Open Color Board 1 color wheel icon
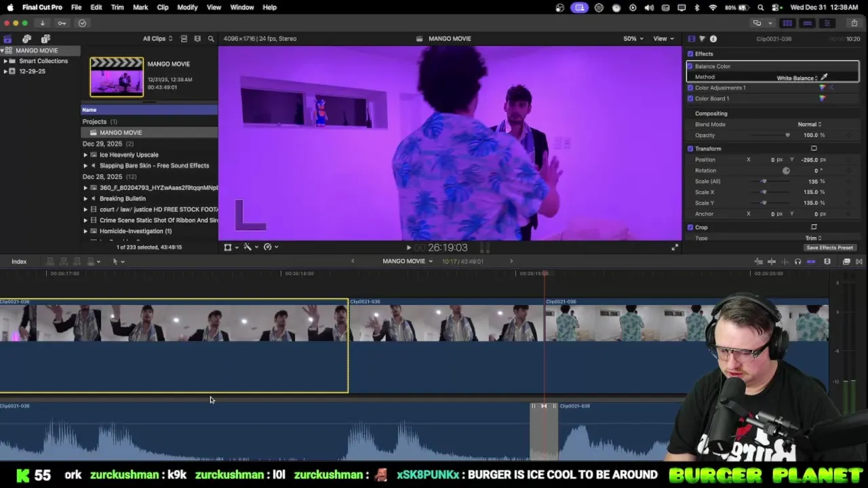The height and width of the screenshot is (488, 868). click(x=823, y=98)
